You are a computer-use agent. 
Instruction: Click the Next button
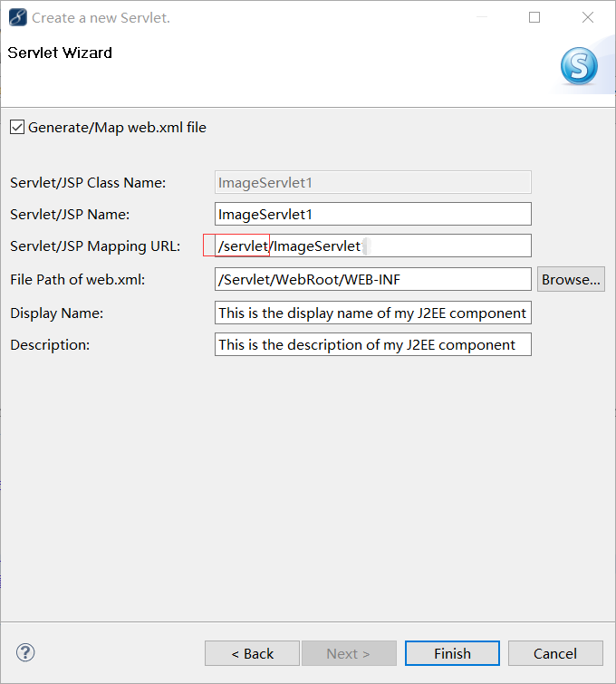pyautogui.click(x=349, y=653)
